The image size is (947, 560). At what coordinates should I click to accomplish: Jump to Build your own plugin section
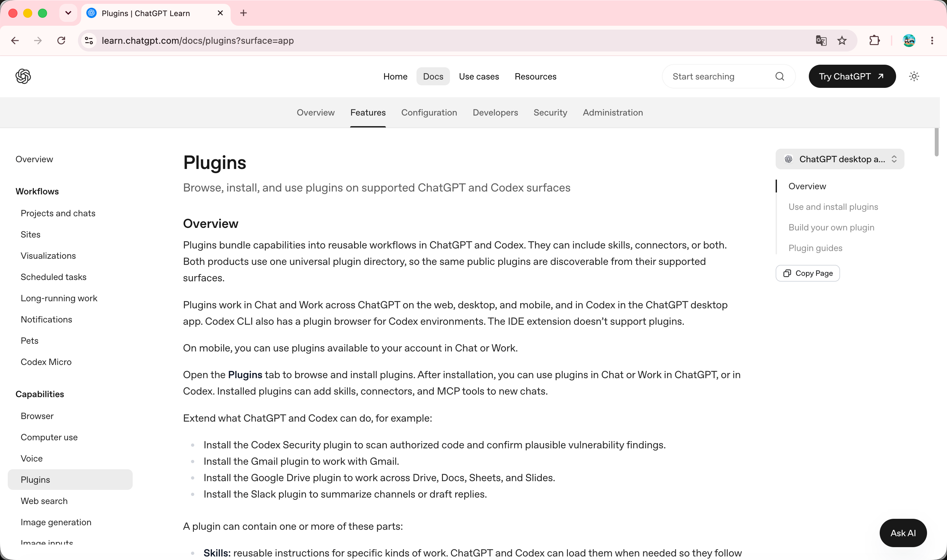[831, 228]
